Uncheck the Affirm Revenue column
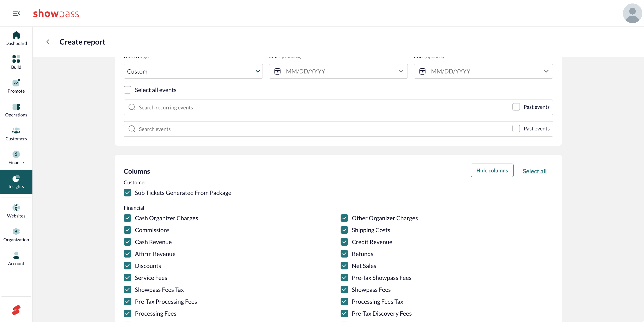Image resolution: width=644 pixels, height=322 pixels. pyautogui.click(x=128, y=254)
